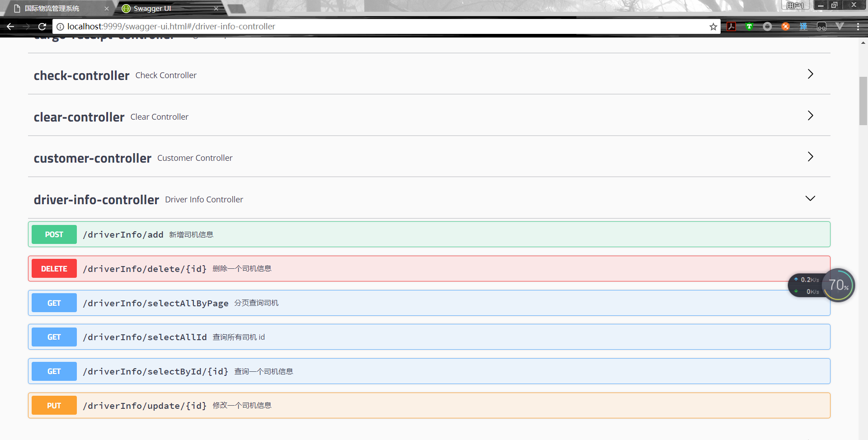Open the Tampermonkey extension icon
This screenshot has width=868, height=440.
click(821, 27)
